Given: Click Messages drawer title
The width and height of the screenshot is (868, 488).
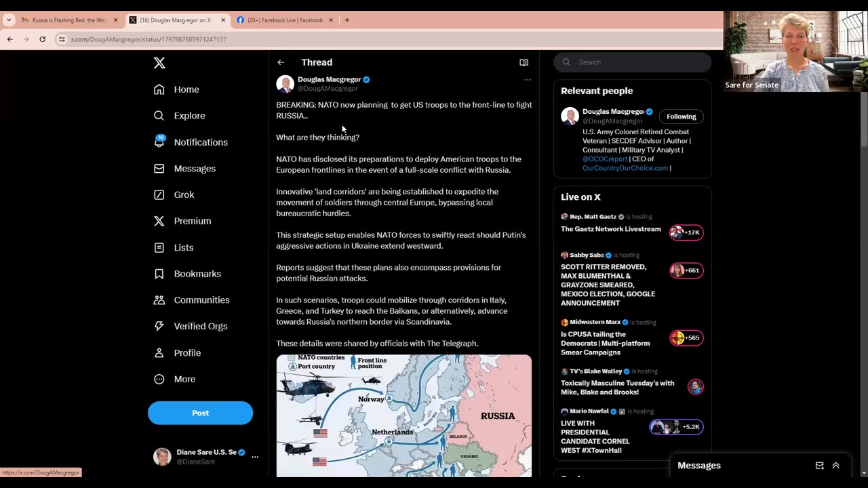Looking at the screenshot, I should (699, 466).
